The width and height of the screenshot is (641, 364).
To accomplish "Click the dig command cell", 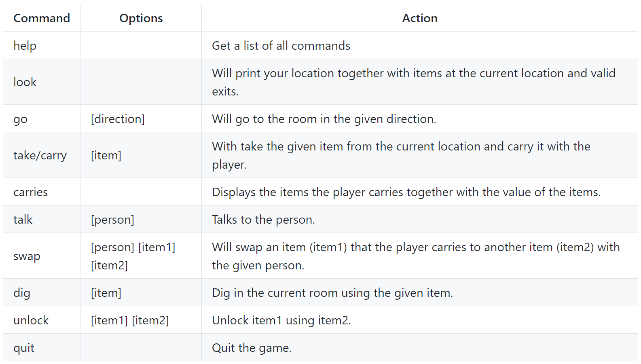I will click(22, 293).
